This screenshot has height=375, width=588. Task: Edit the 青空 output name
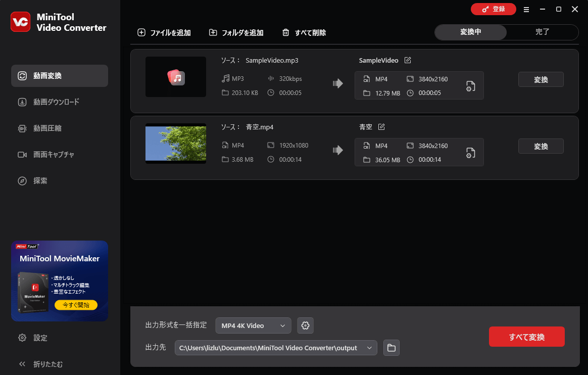381,127
